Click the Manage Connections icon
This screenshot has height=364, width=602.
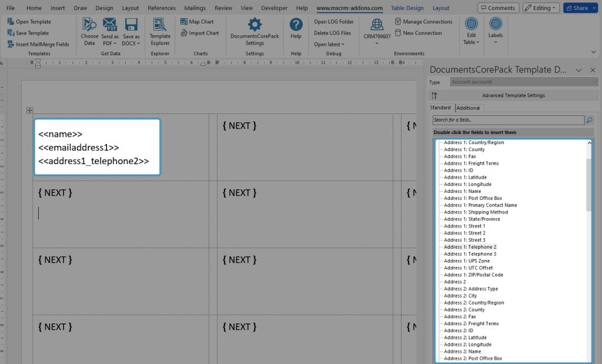(398, 22)
